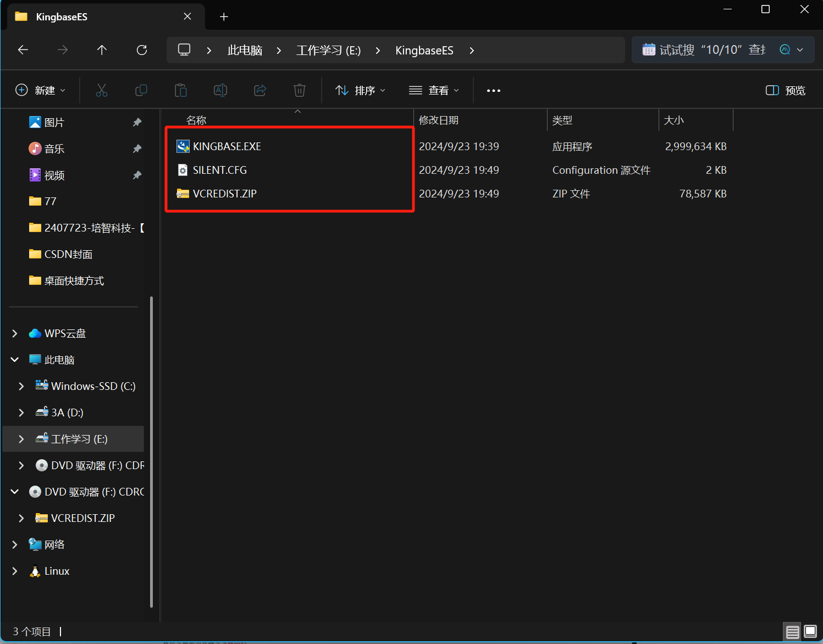Click the Delete trash icon
The width and height of the screenshot is (823, 644).
tap(300, 90)
